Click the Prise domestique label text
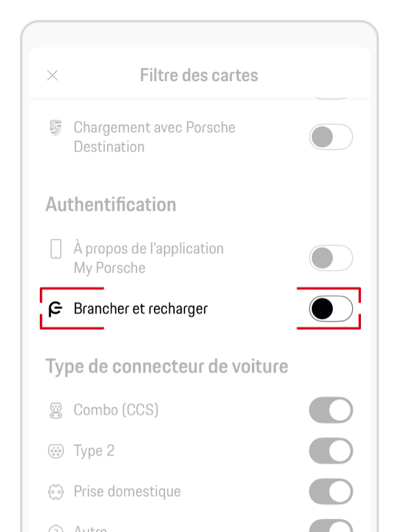 point(127,491)
